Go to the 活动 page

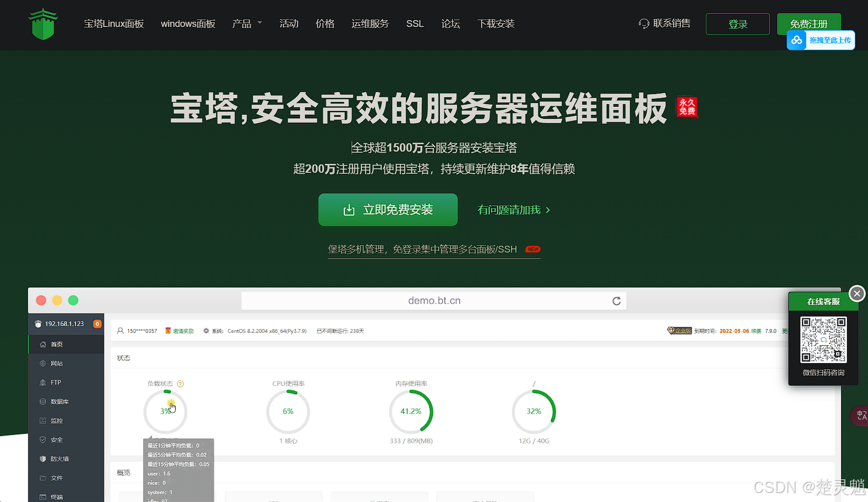(x=289, y=24)
